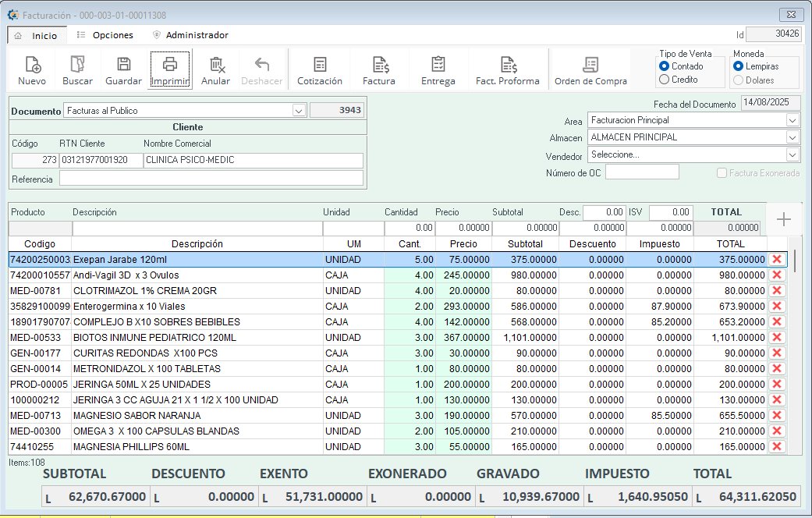Select Lempiras currency option
Screen dimensions: 812x518
pyautogui.click(x=739, y=66)
